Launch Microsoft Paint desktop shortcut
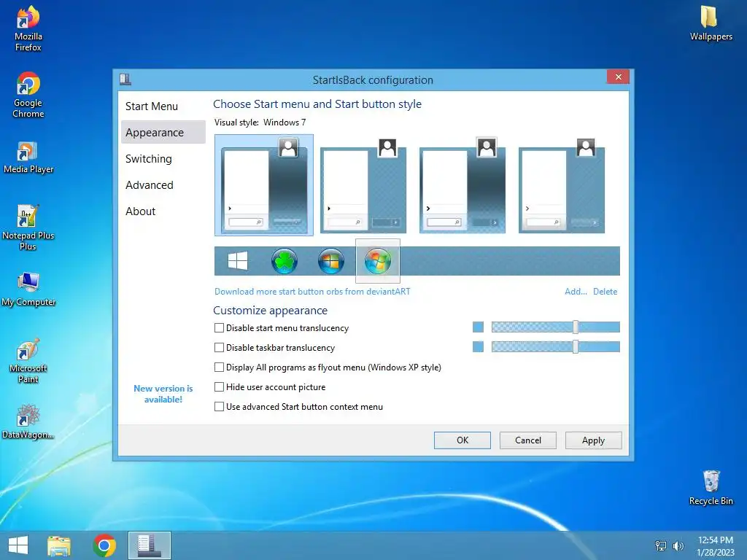This screenshot has width=747, height=560. pos(28,361)
